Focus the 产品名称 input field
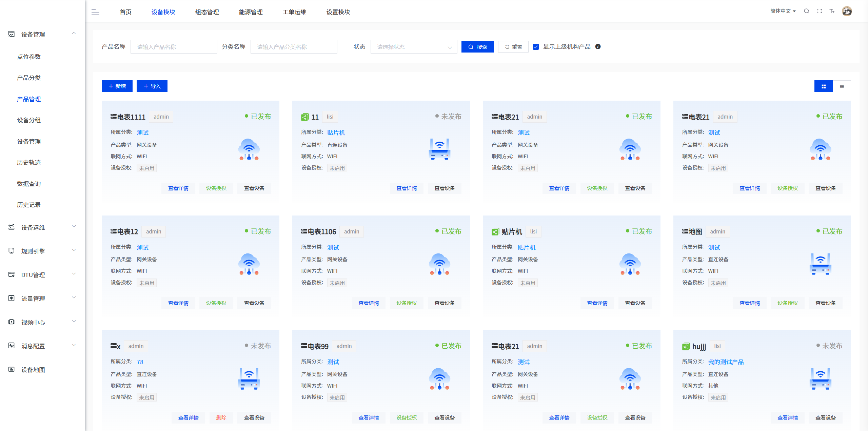 (174, 47)
